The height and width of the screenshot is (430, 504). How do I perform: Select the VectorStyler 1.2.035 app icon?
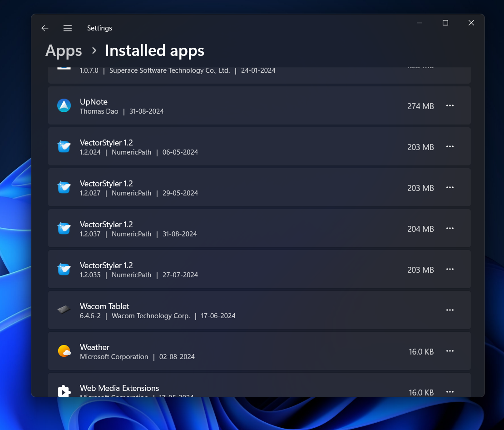click(x=64, y=270)
